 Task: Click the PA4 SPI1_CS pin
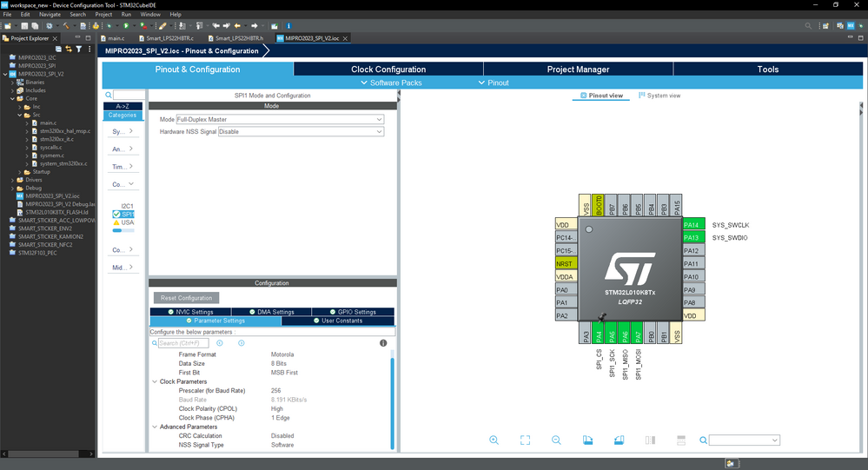coord(599,333)
